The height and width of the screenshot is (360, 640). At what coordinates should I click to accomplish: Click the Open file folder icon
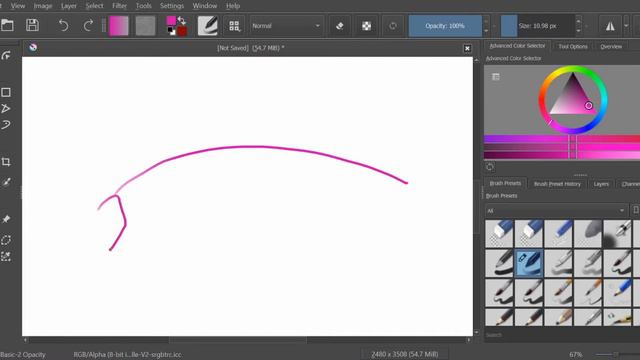pos(7,25)
